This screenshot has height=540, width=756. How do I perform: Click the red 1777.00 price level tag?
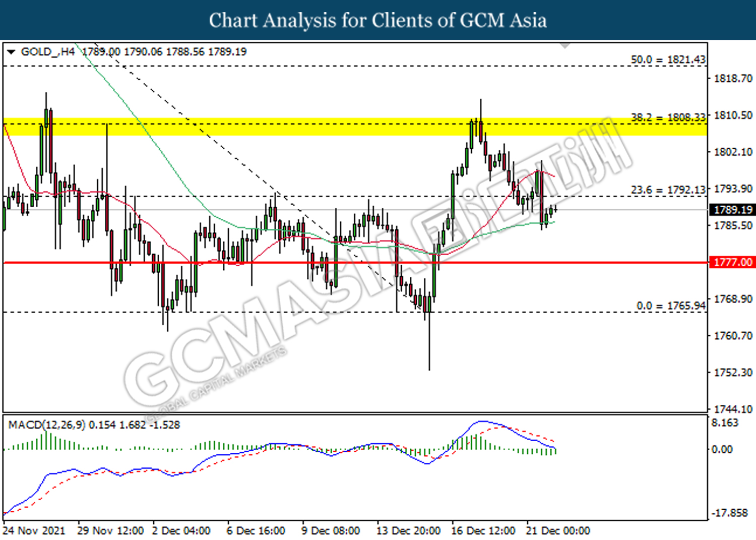tap(732, 262)
